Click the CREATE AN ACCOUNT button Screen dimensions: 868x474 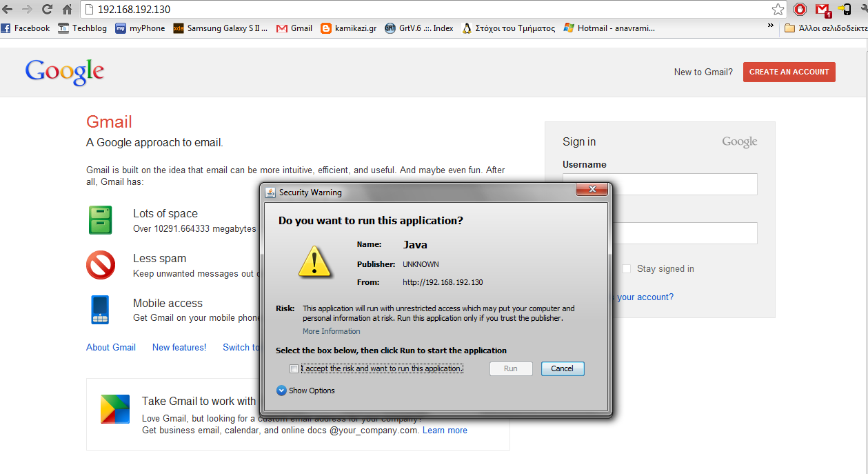click(x=789, y=72)
